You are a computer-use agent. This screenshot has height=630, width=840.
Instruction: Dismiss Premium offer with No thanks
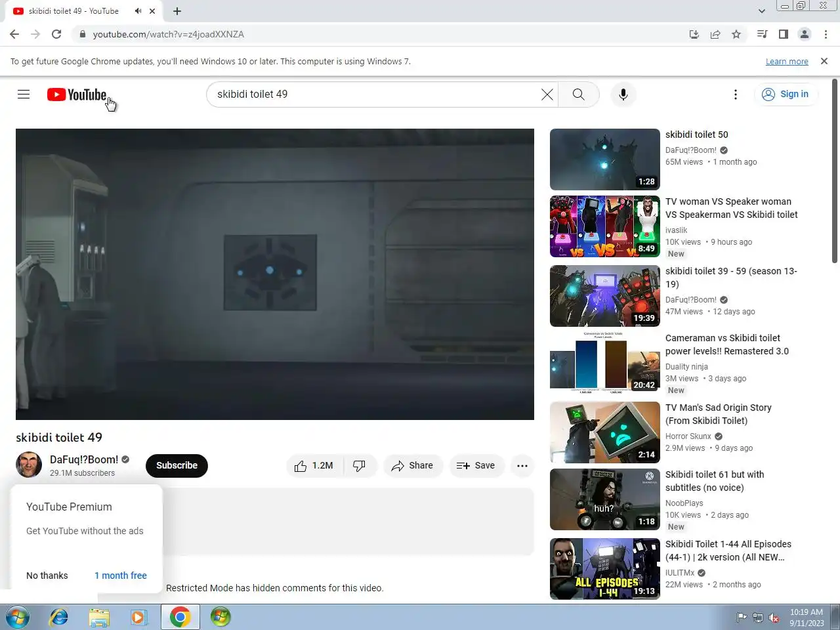coord(47,576)
